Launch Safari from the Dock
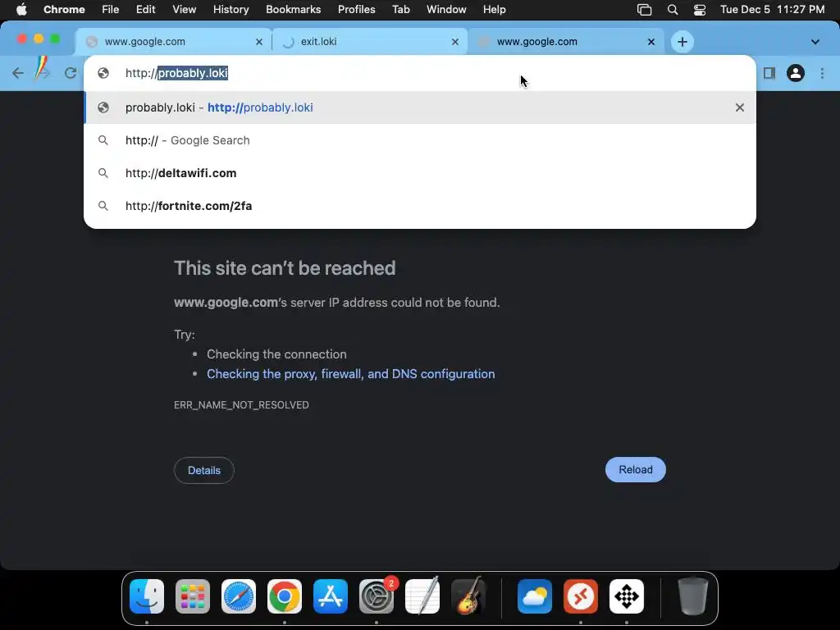840x630 pixels. point(239,596)
